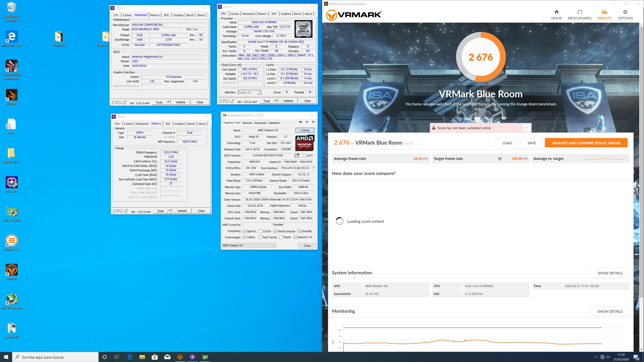Toggle the OpenCL checkbox in GPU-Z

tap(245, 231)
